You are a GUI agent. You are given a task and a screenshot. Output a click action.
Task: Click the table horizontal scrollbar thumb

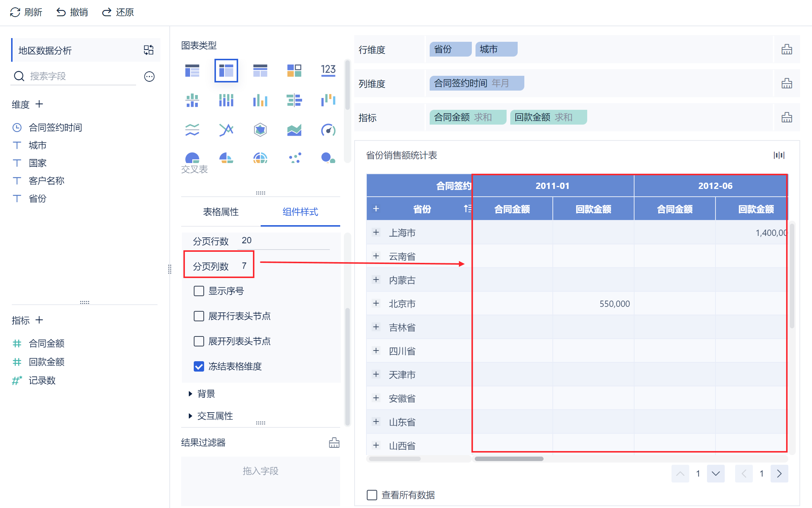509,459
